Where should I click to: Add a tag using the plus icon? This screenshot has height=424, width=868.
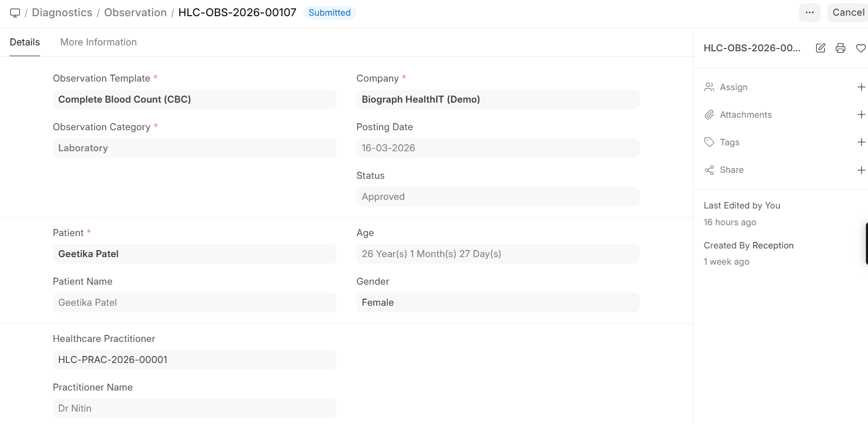click(861, 142)
